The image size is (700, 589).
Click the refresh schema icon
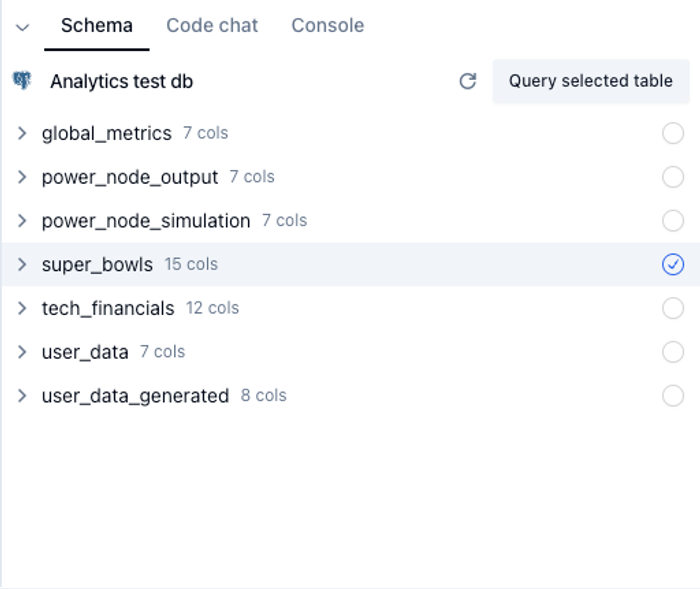pyautogui.click(x=467, y=81)
